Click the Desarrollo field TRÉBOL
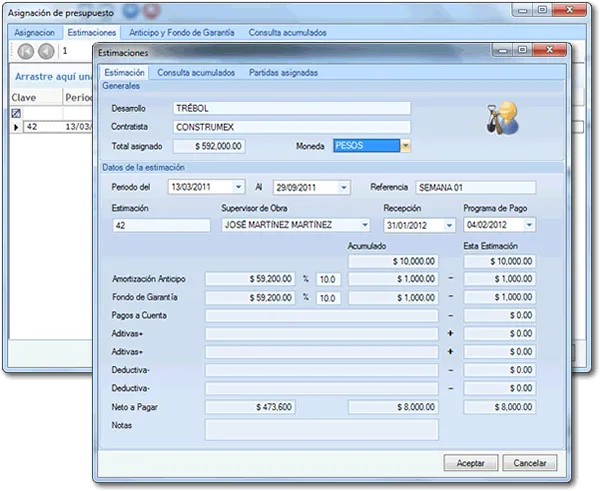Screen dimensions: 600x491 coord(292,108)
